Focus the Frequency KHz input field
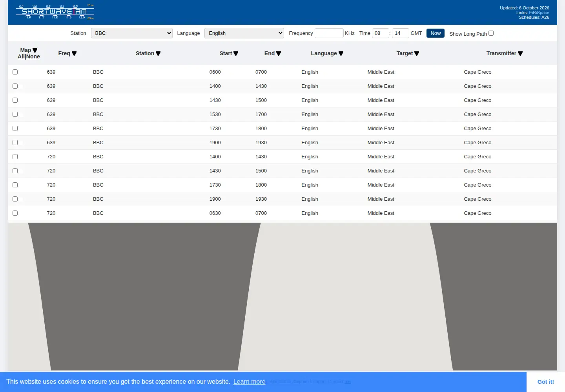565x392 pixels. pyautogui.click(x=329, y=33)
